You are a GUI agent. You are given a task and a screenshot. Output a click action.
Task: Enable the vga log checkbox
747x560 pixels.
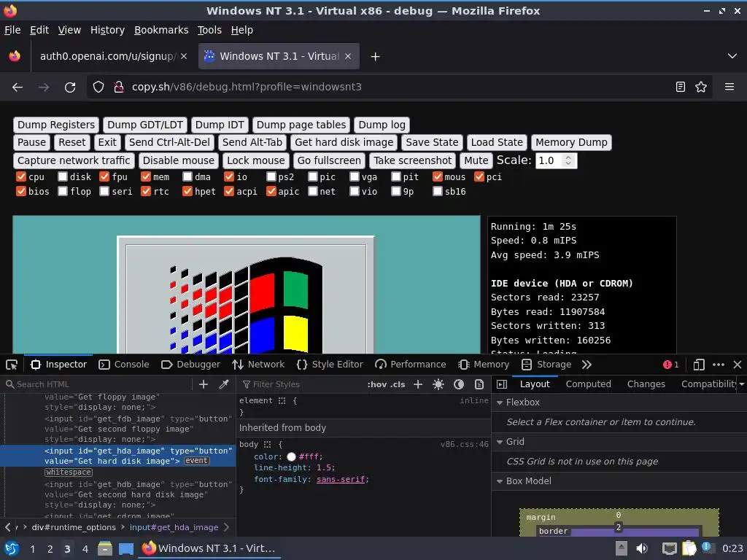[355, 176]
